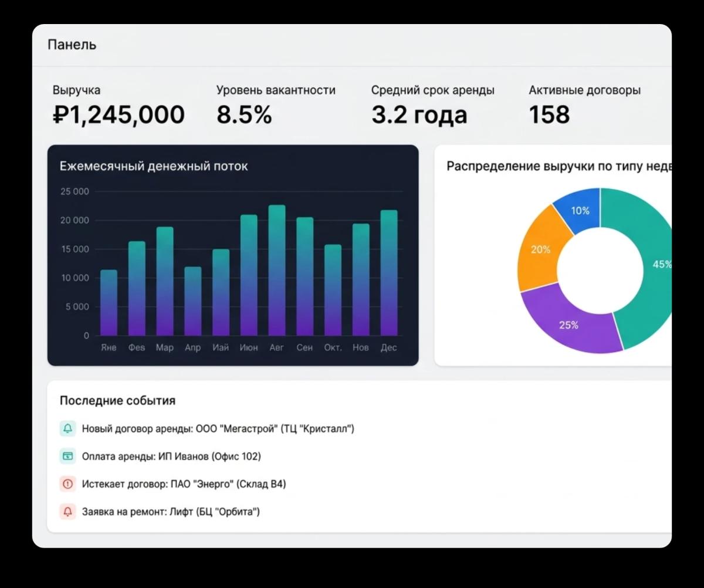The width and height of the screenshot is (704, 588).
Task: Click the payment card icon beside ИП Иванов event
Action: pos(67,457)
